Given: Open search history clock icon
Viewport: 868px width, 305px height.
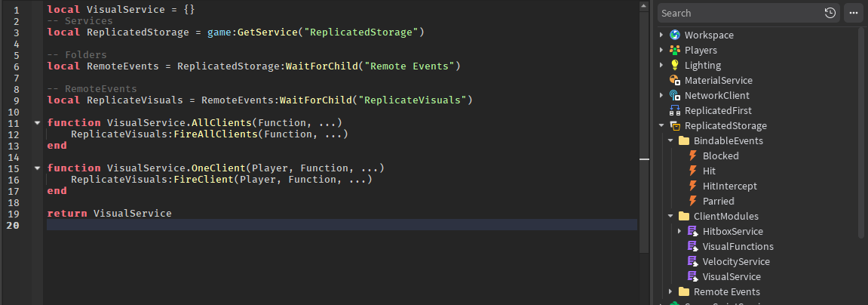Looking at the screenshot, I should [x=830, y=14].
